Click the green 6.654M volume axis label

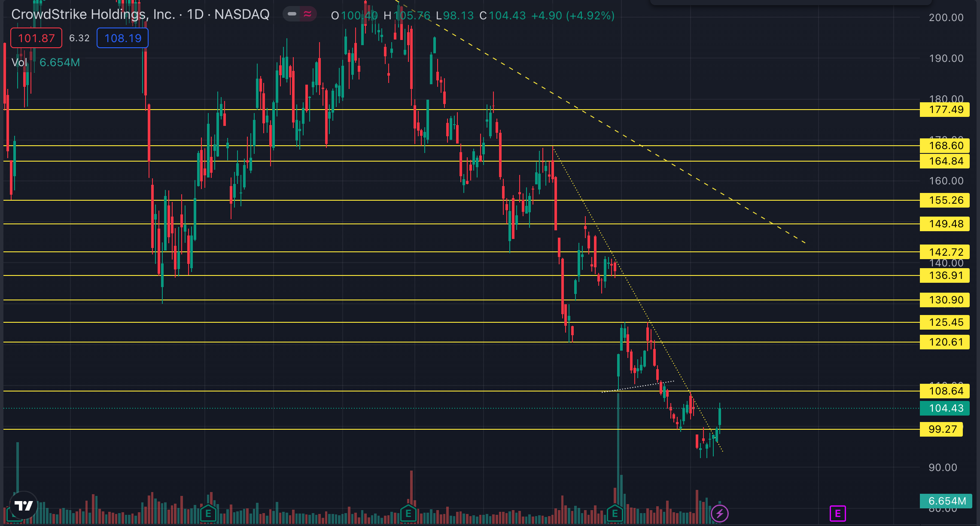click(x=946, y=501)
